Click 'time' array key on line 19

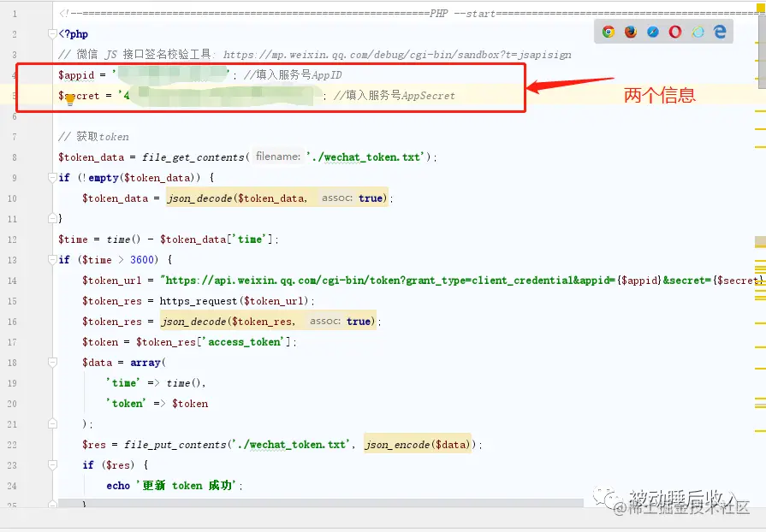(123, 383)
